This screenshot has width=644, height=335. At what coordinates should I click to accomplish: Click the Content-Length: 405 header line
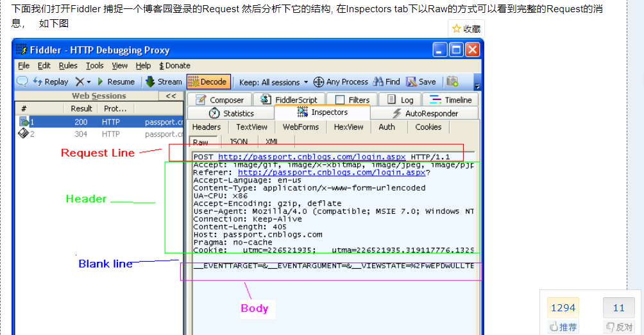[240, 227]
